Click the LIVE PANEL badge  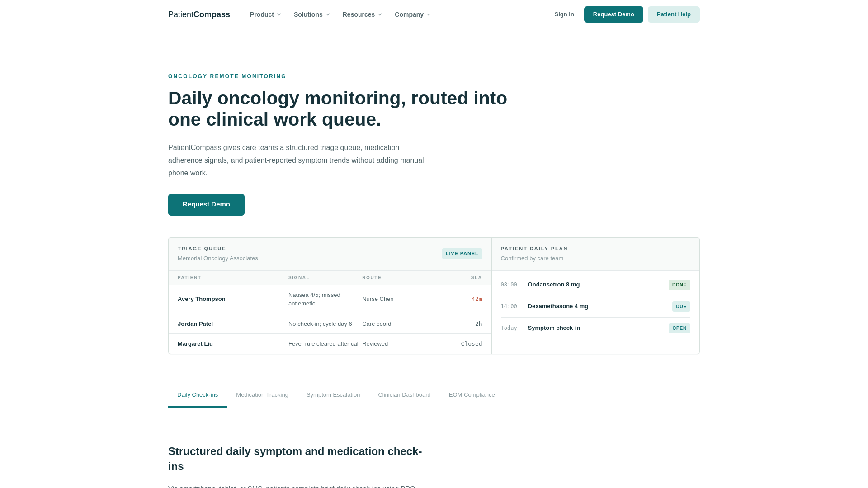pos(462,253)
